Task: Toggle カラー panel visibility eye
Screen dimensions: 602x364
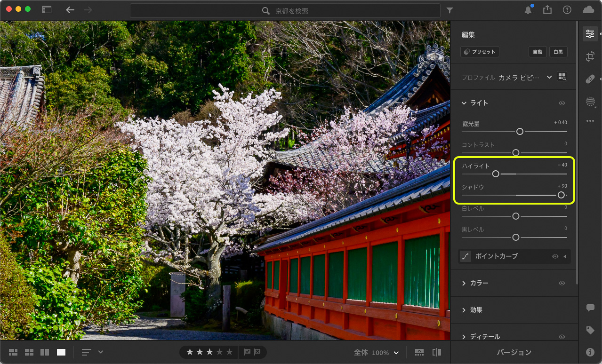Action: point(562,283)
